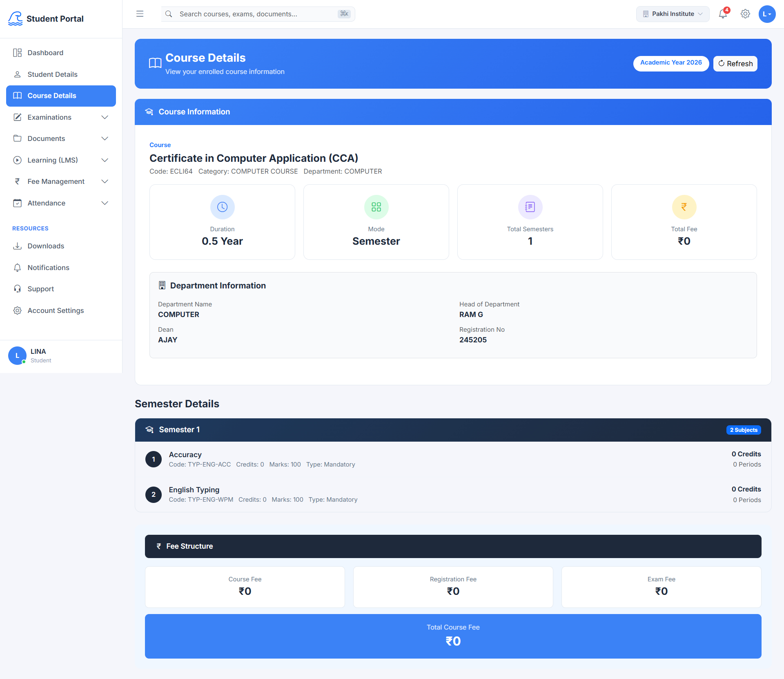Click the Registration Fee card

(x=453, y=587)
